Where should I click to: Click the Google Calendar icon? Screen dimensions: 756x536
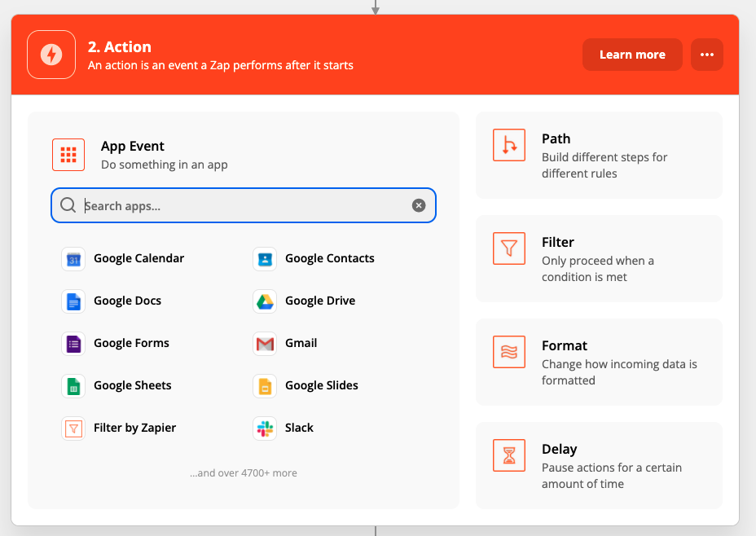[73, 258]
